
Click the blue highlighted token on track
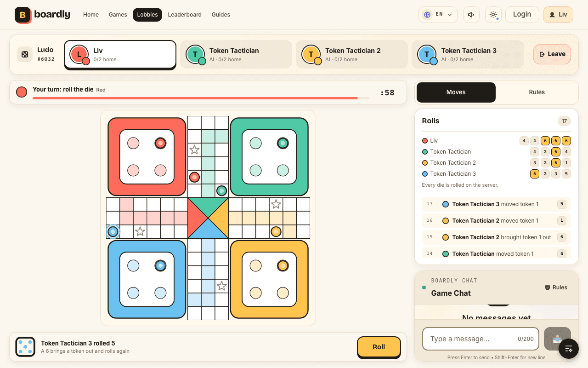coord(113,231)
